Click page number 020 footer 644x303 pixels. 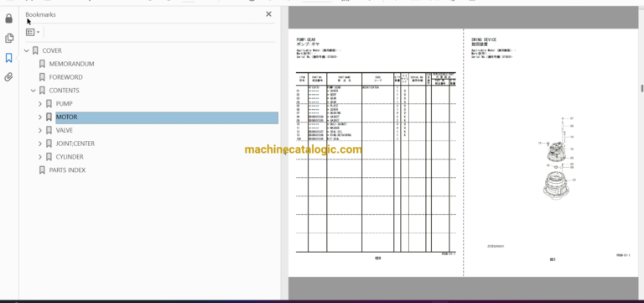(x=377, y=259)
